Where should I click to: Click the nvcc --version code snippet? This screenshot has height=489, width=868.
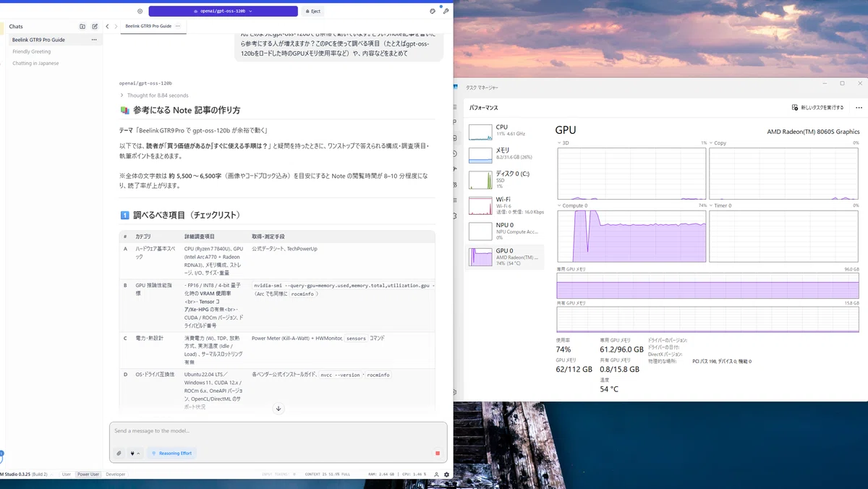coord(339,375)
